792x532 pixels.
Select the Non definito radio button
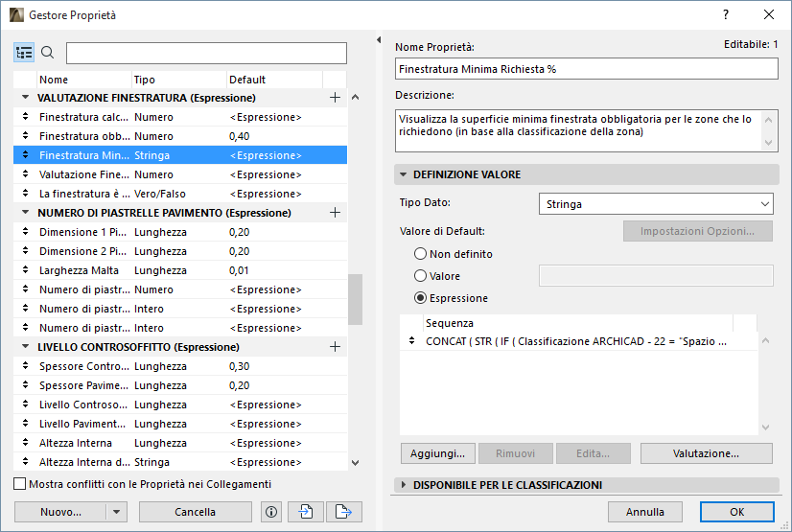420,254
